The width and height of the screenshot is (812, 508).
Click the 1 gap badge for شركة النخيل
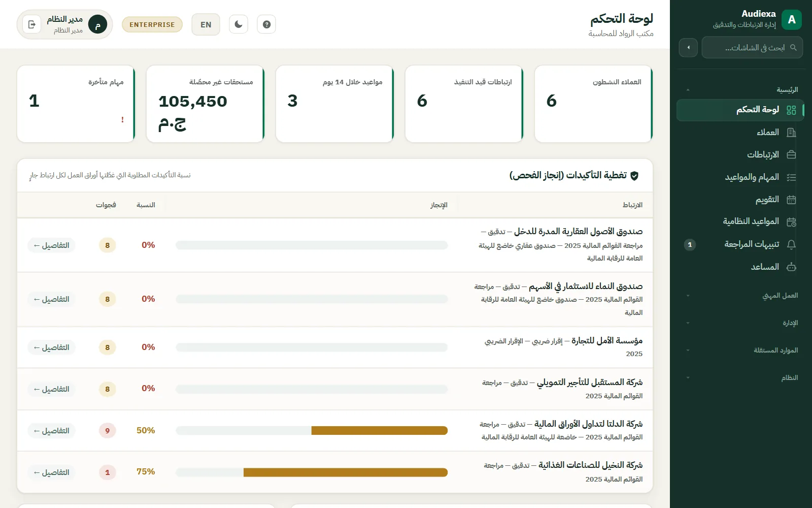[x=108, y=472]
